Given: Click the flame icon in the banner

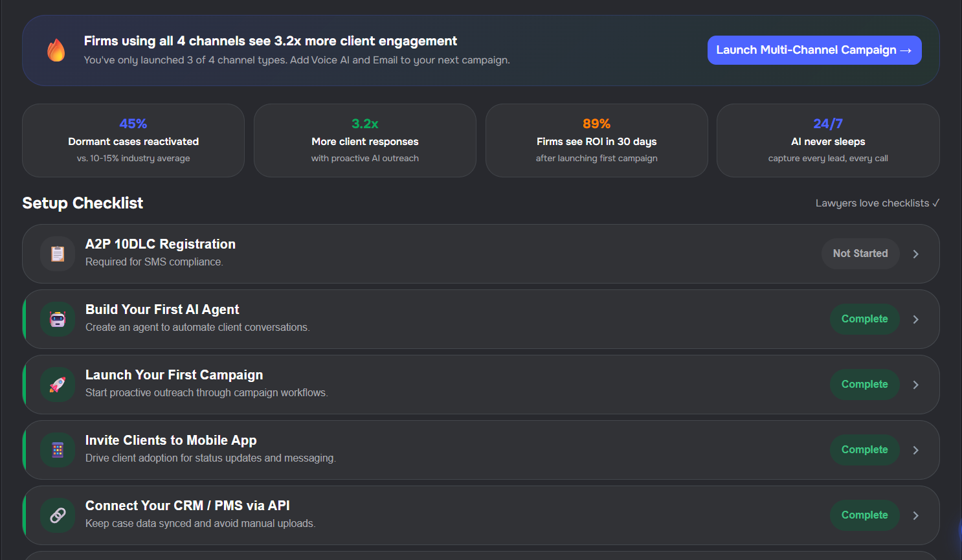Looking at the screenshot, I should [x=56, y=50].
